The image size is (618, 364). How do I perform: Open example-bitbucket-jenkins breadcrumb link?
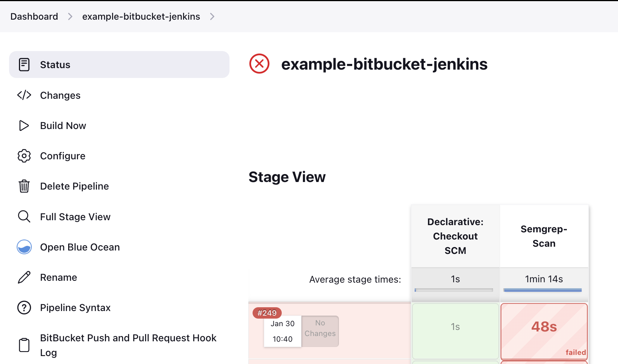141,17
